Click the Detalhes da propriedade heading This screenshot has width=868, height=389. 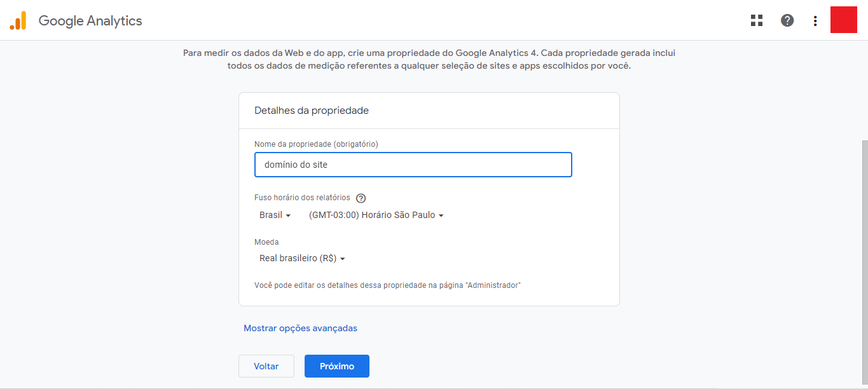coord(312,111)
